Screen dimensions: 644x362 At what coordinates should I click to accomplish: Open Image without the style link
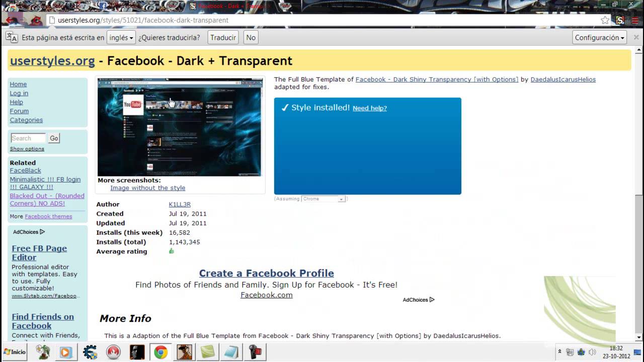tap(148, 188)
